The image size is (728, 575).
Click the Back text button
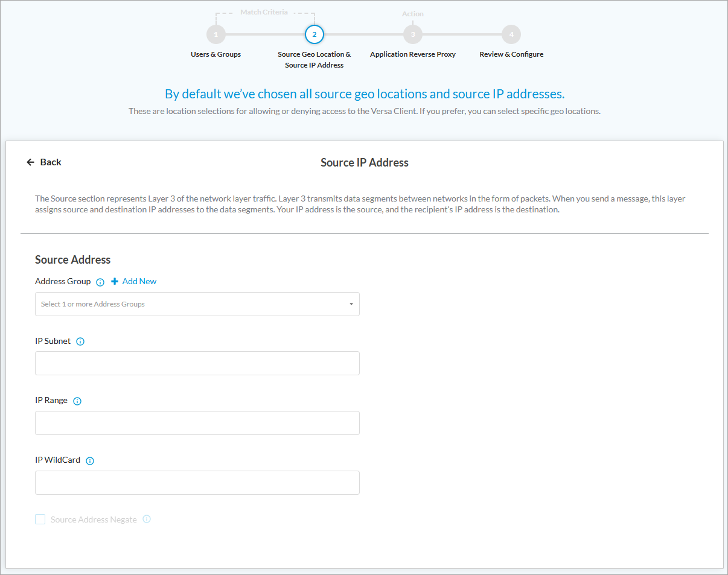tap(51, 162)
